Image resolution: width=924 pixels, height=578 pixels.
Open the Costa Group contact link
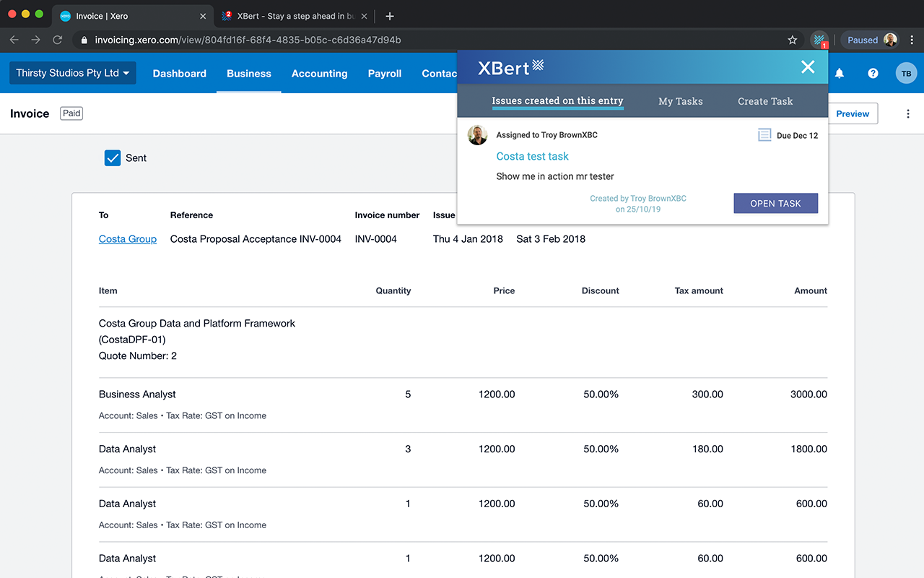(x=128, y=239)
